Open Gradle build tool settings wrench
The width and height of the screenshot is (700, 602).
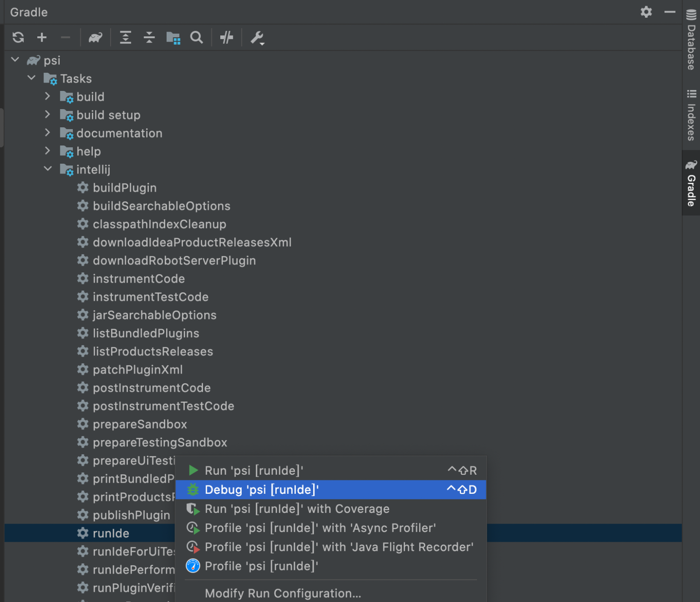click(257, 37)
